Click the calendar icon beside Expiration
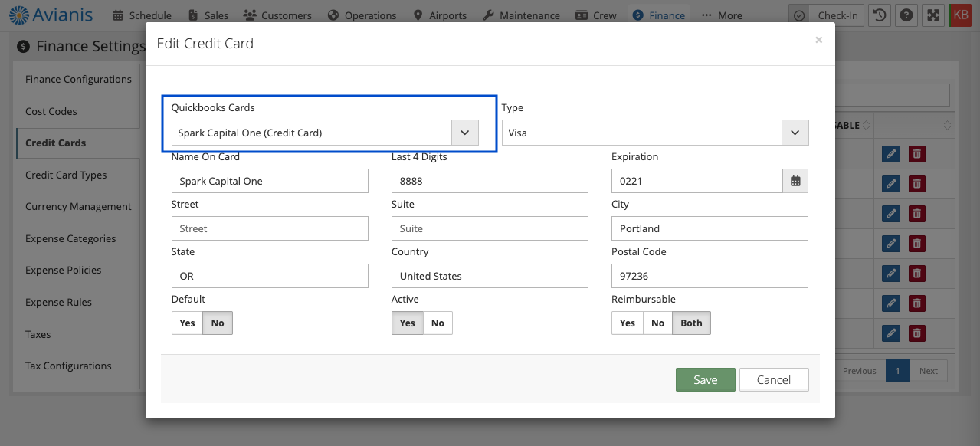The width and height of the screenshot is (980, 446). 795,181
